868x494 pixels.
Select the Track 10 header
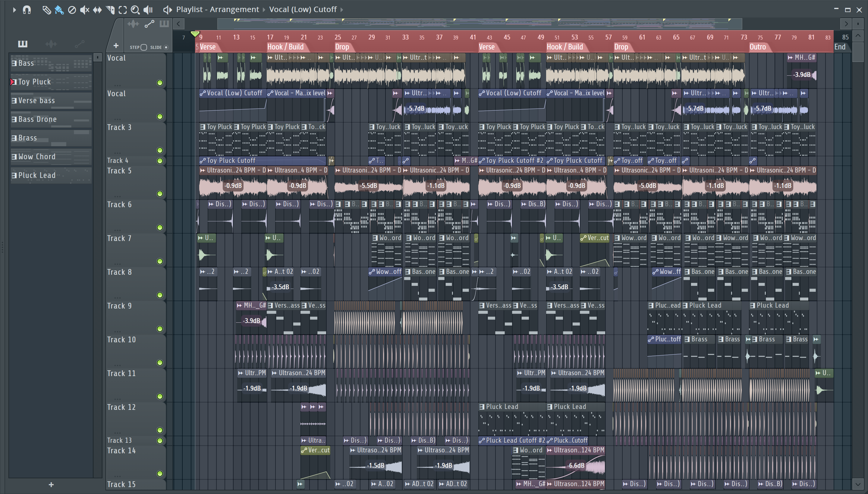(136, 351)
